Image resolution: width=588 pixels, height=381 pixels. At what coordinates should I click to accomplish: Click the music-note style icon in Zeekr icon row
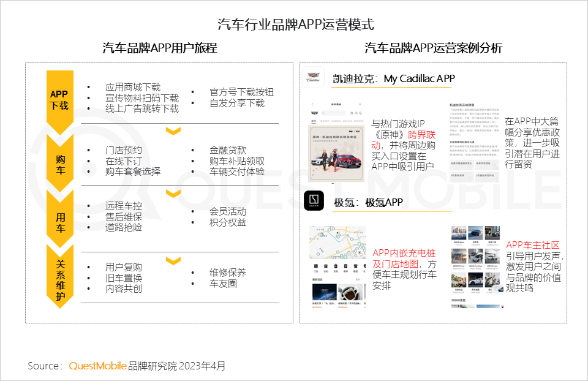pos(345,266)
